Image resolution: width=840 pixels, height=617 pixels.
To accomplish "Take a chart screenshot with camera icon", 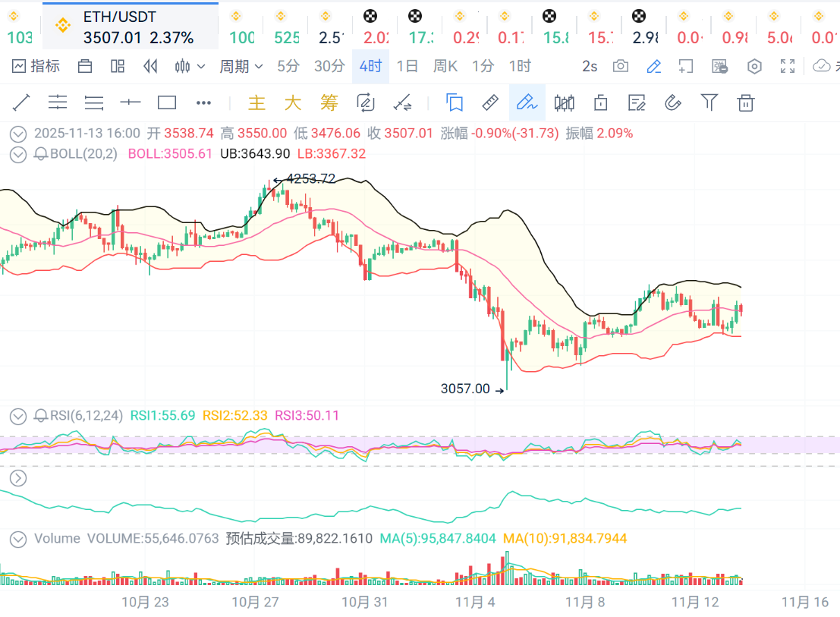I will point(621,66).
